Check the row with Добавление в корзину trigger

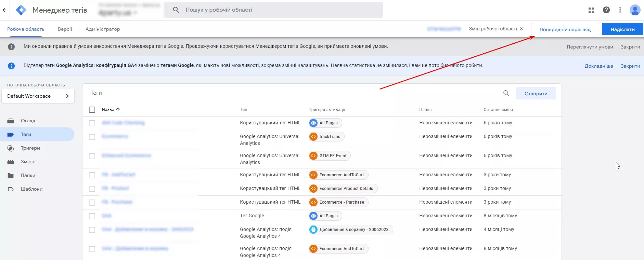[x=92, y=230]
